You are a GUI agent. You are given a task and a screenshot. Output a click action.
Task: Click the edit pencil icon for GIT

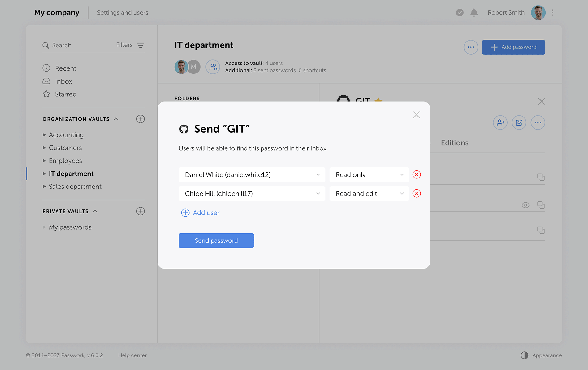point(519,123)
